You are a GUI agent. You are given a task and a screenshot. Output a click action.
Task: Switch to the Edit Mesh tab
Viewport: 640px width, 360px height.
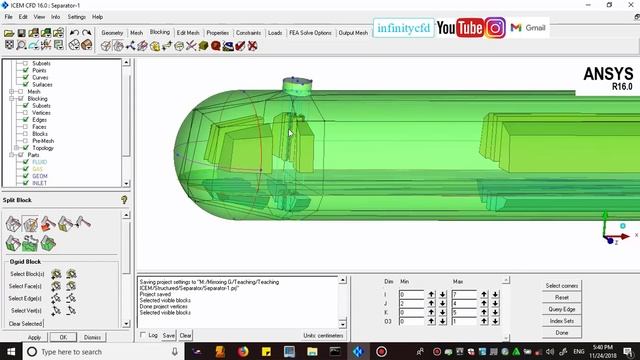point(188,33)
